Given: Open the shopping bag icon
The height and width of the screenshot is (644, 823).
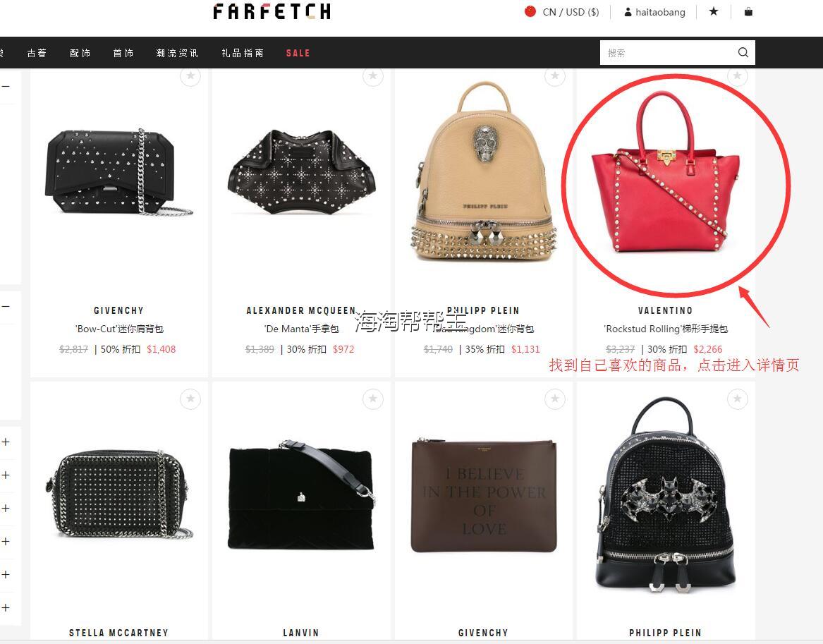Looking at the screenshot, I should 748,11.
